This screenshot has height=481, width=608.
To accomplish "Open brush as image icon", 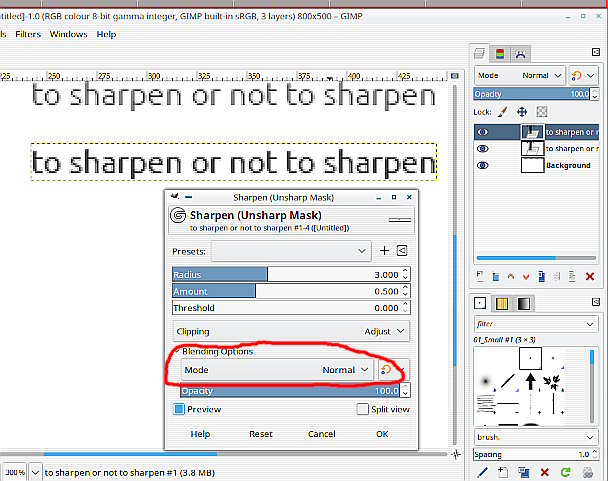I will tap(587, 472).
